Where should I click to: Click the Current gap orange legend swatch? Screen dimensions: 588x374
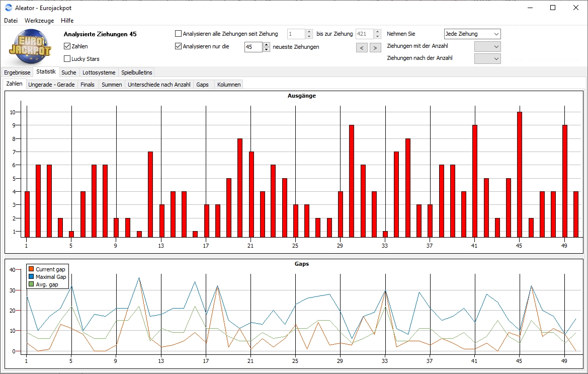(x=31, y=269)
